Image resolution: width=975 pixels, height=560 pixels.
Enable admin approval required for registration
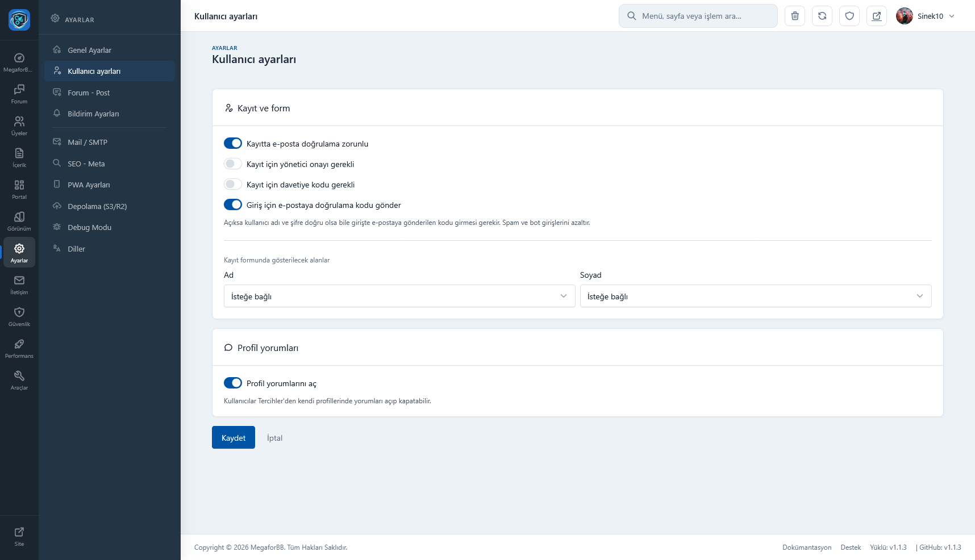point(233,164)
